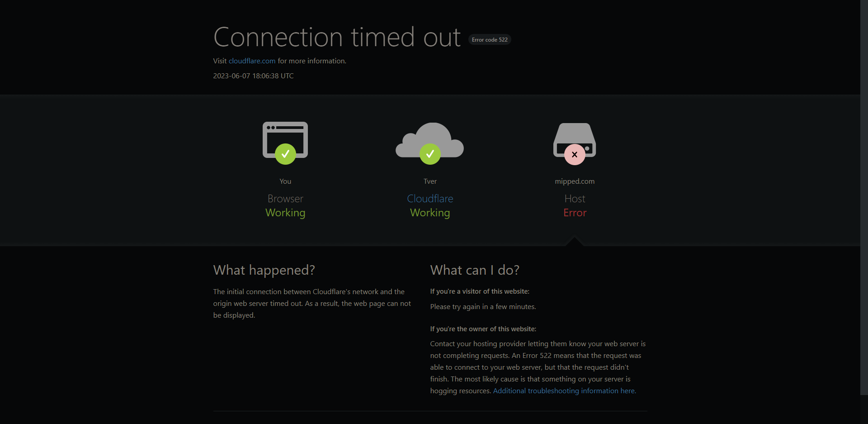The height and width of the screenshot is (424, 868).
Task: Click the What can I do? heading
Action: tap(475, 270)
